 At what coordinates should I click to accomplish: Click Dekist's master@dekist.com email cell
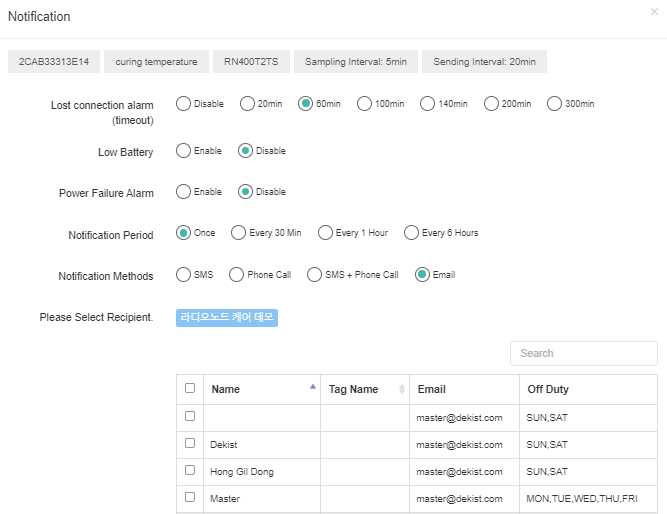(465, 445)
